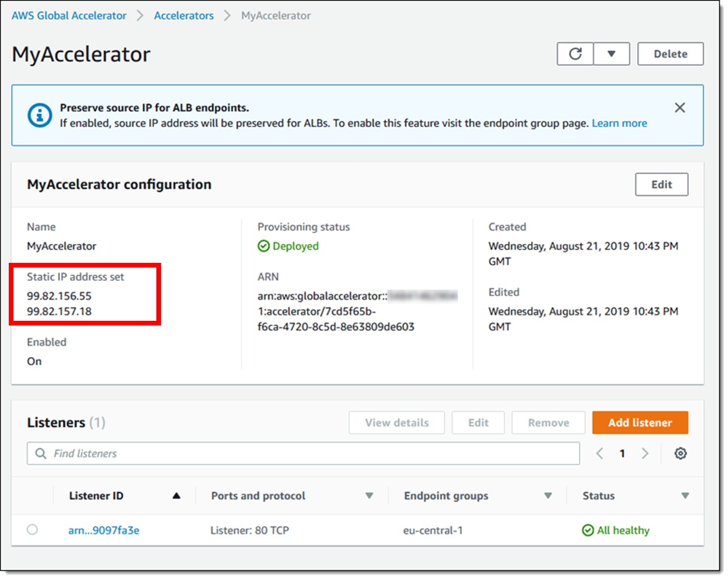Click the 99.82.157.18 IP address

pyautogui.click(x=59, y=311)
